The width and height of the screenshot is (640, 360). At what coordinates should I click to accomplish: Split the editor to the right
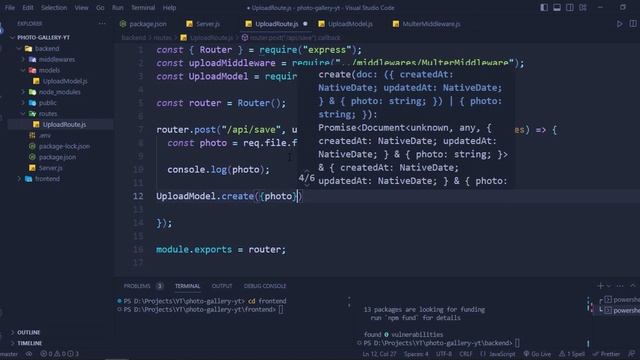click(633, 24)
